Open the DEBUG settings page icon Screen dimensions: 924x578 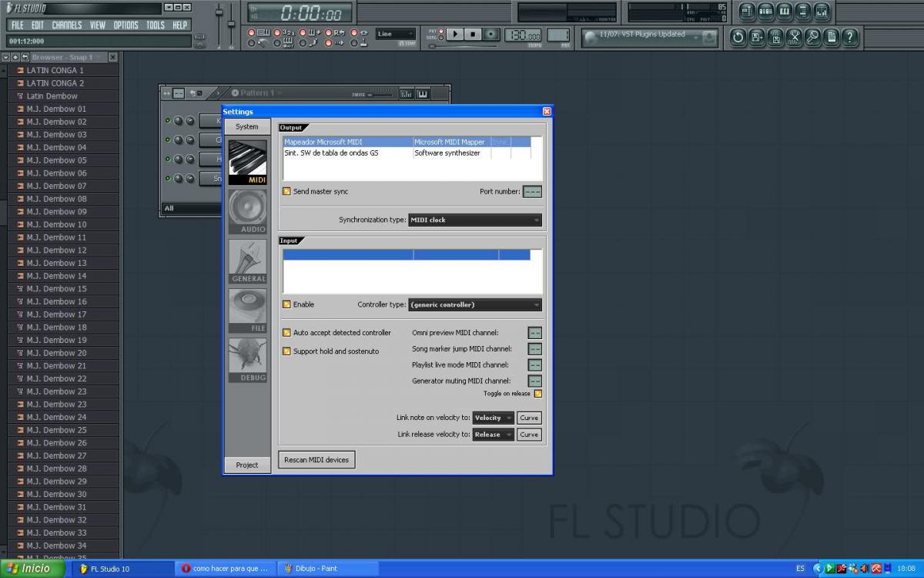247,360
